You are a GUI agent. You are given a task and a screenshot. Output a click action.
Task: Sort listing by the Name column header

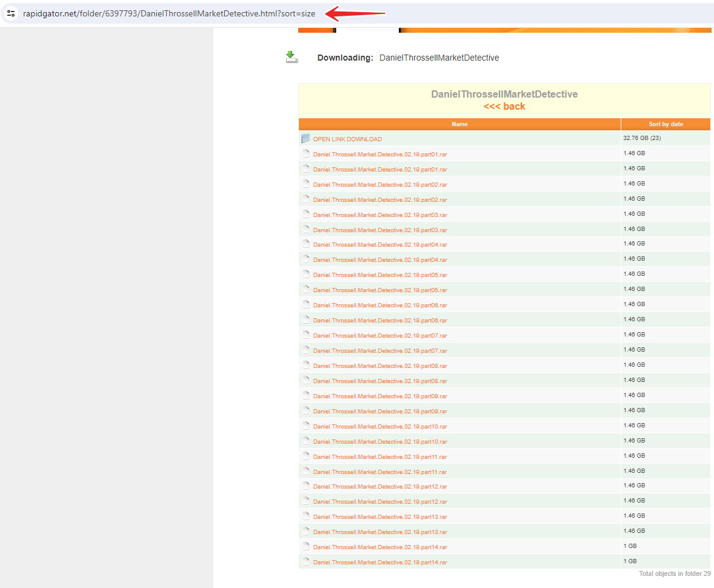pos(459,124)
